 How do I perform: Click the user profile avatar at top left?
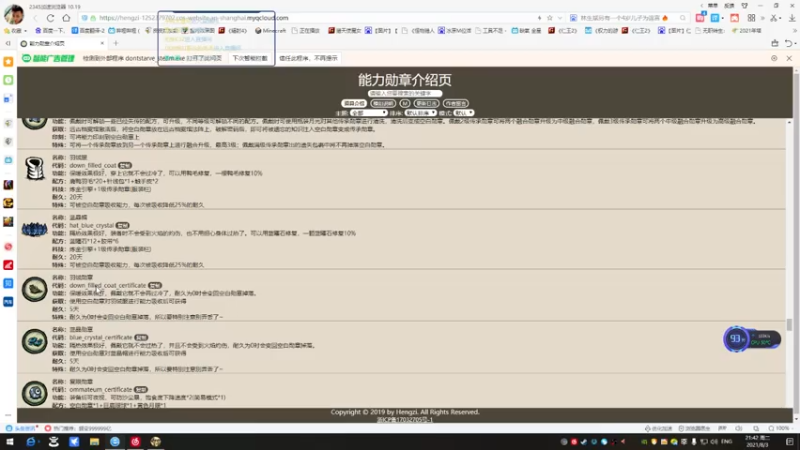point(14,14)
